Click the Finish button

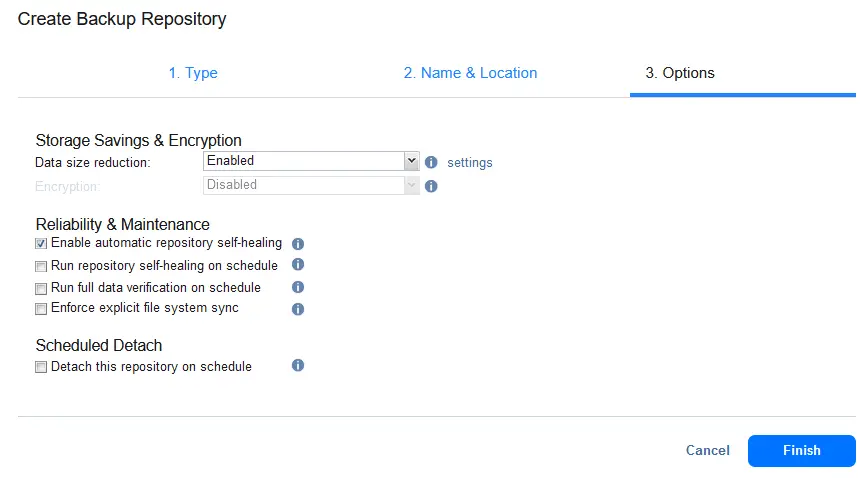[x=802, y=451]
